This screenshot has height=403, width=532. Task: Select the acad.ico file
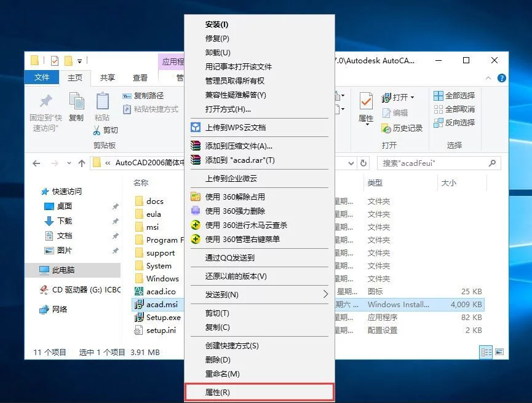coord(156,291)
